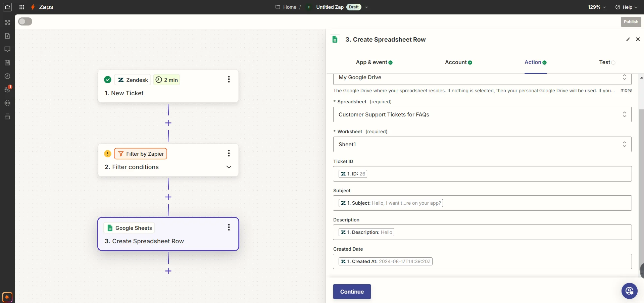The width and height of the screenshot is (644, 303).
Task: Switch to the Account tab
Action: click(x=458, y=62)
